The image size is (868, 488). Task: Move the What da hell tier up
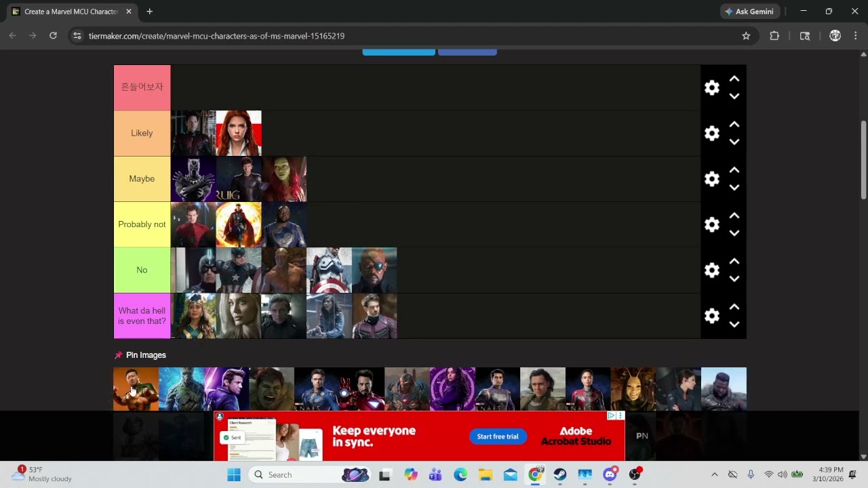tap(734, 307)
